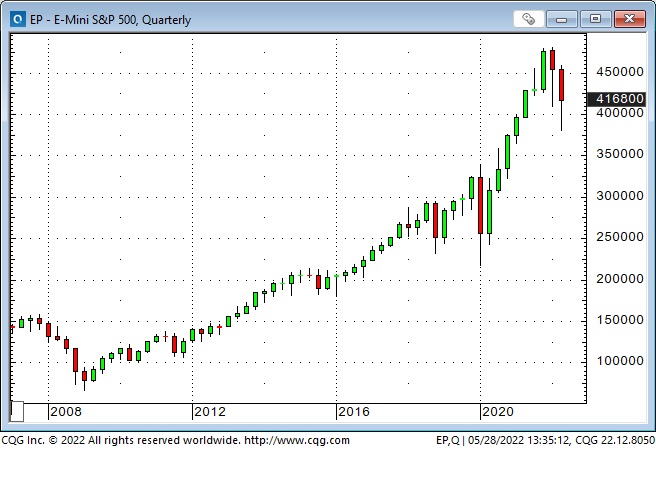Viewport: 656px width, 490px height.
Task: Click the 200000 price axis label
Action: (x=620, y=279)
